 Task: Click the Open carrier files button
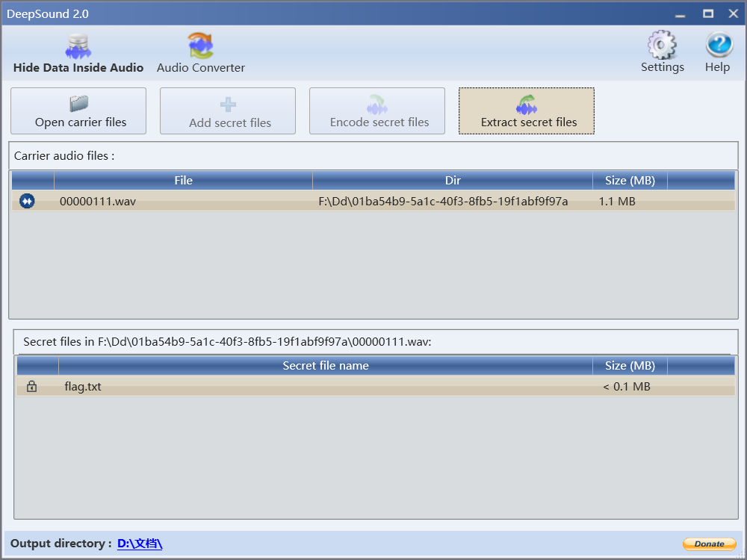tap(78, 111)
